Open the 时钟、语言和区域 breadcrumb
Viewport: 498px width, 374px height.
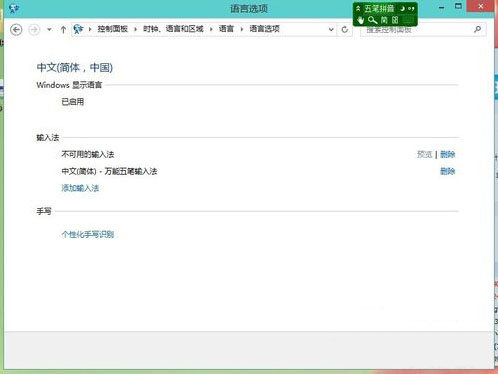[173, 29]
